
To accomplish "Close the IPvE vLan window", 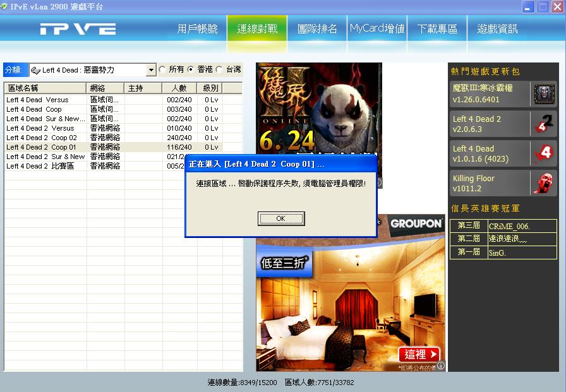I will coord(557,7).
